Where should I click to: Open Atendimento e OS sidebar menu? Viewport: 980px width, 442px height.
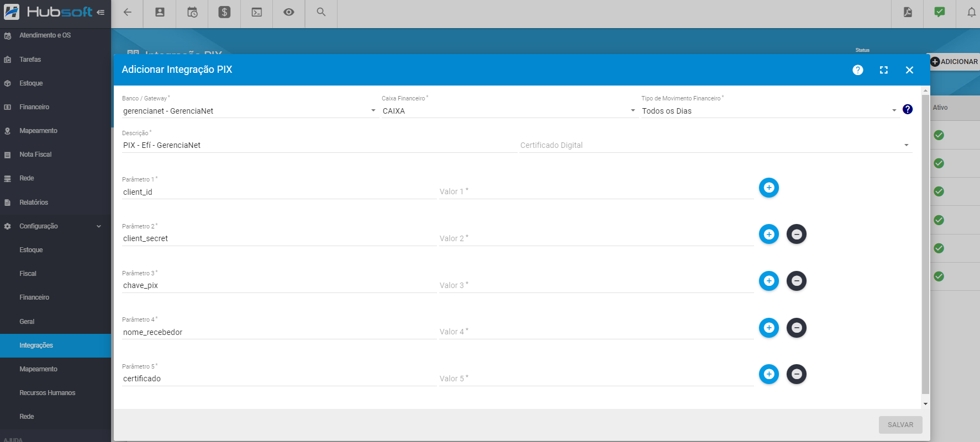point(55,35)
